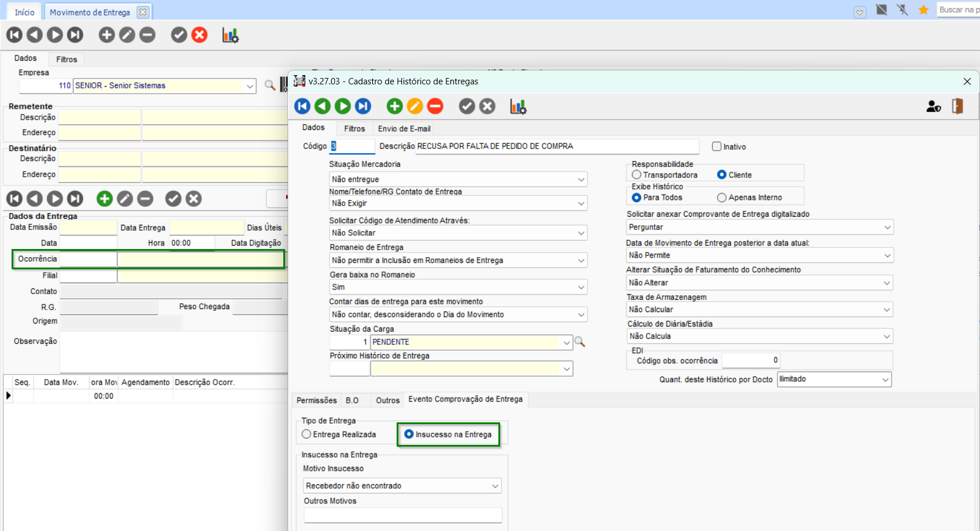
Task: Click the green add record icon in the dialog toolbar
Action: 395,106
